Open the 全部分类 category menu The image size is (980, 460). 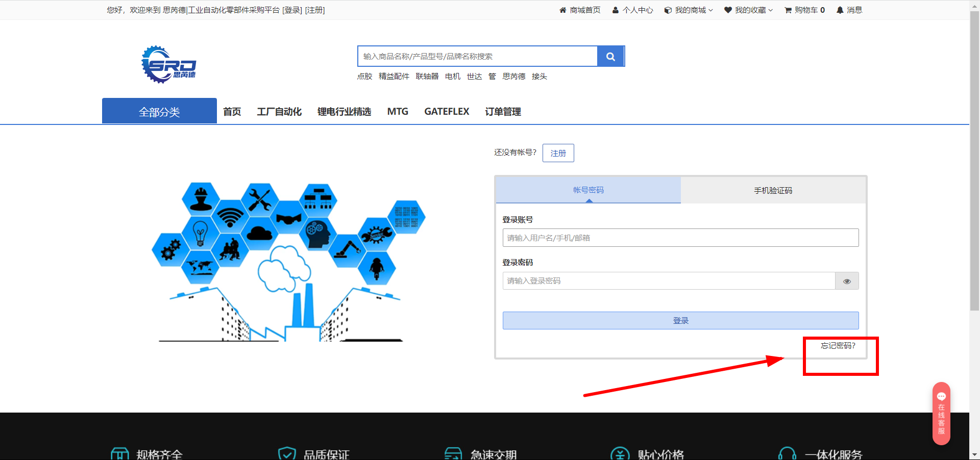(159, 112)
